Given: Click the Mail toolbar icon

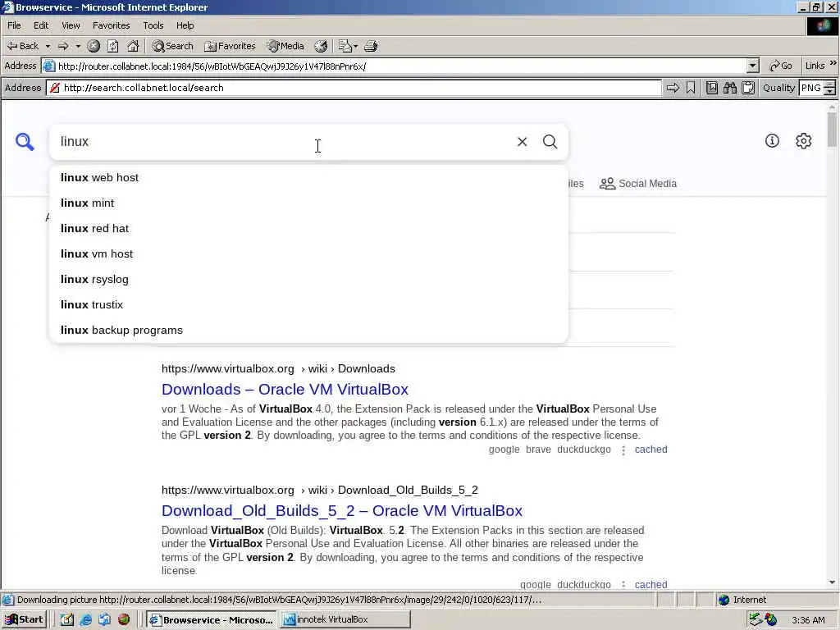Looking at the screenshot, I should pos(345,46).
